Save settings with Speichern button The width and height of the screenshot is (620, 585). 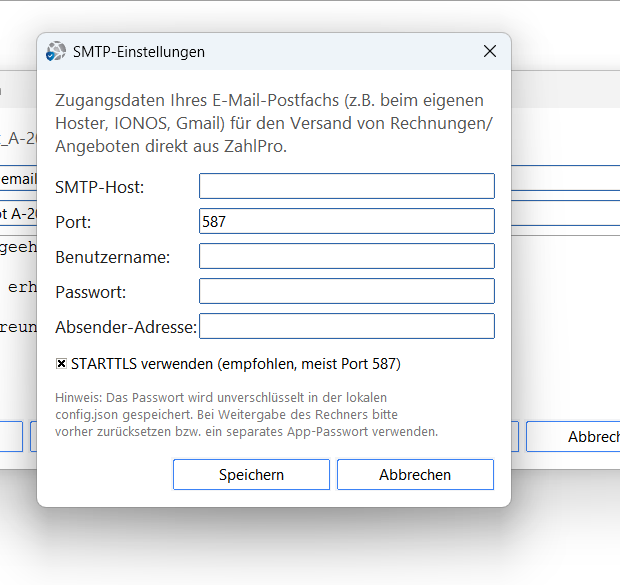(x=251, y=475)
